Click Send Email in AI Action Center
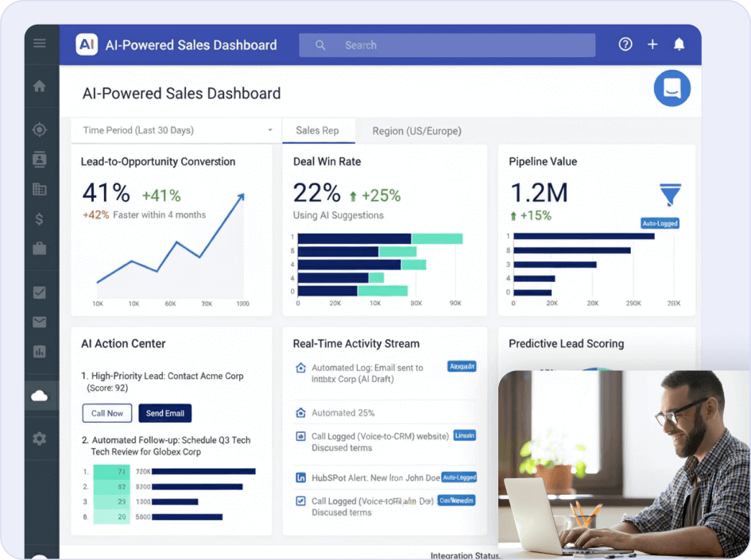The height and width of the screenshot is (560, 751). point(165,413)
